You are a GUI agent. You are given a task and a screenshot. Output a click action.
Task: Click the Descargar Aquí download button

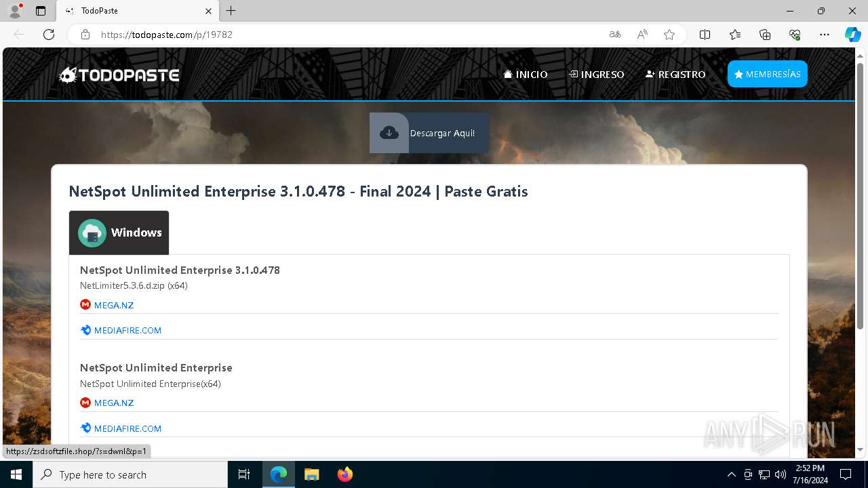(x=429, y=133)
